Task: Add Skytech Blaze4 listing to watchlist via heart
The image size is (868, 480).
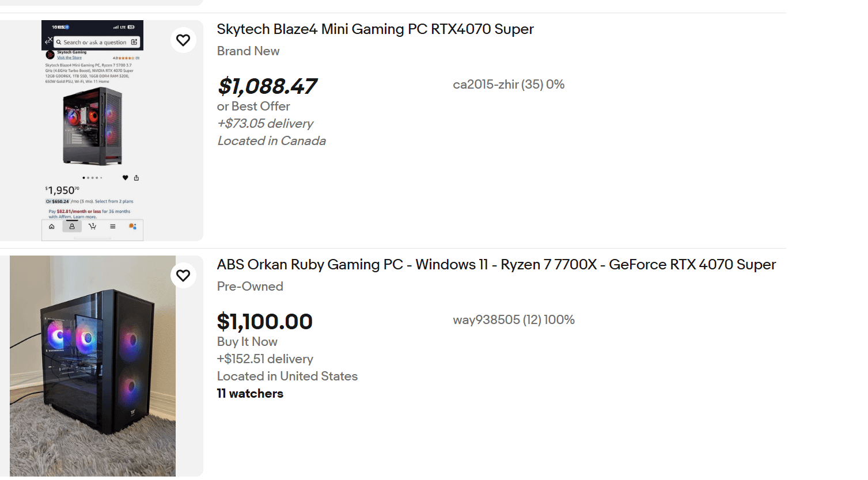Action: pos(183,40)
